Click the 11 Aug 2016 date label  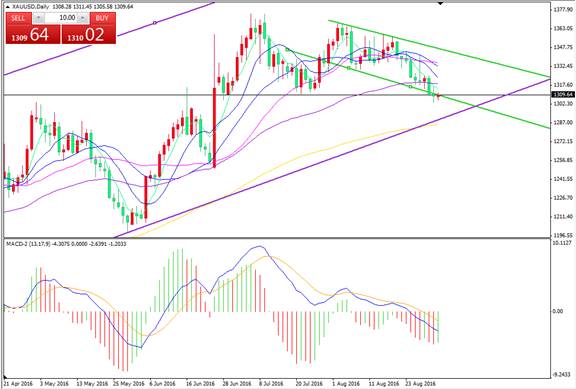[384, 384]
